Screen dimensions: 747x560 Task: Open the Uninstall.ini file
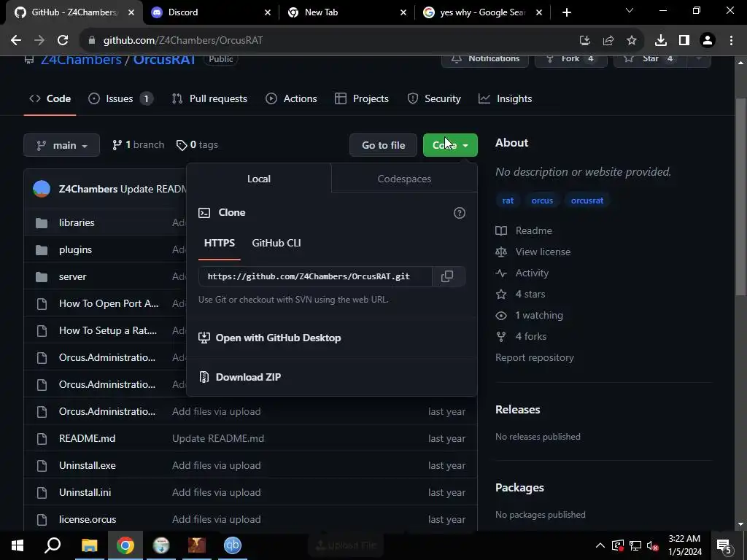click(85, 492)
